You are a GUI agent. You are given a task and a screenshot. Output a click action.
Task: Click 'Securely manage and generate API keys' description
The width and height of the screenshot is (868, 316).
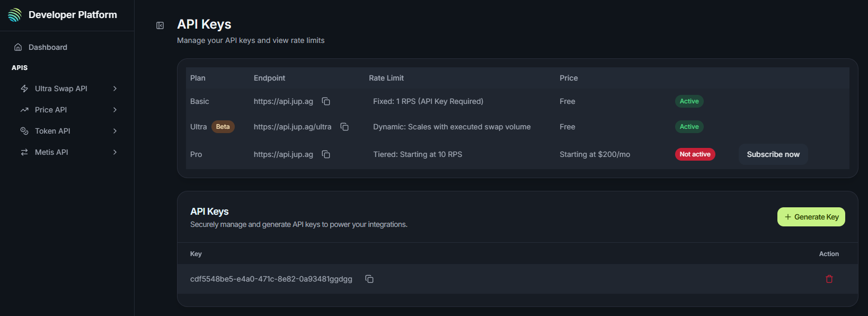299,224
